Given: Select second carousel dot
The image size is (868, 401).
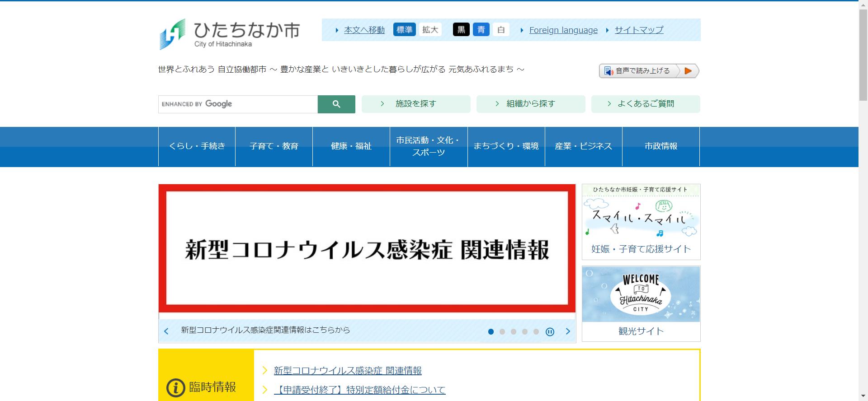Looking at the screenshot, I should click(x=502, y=332).
